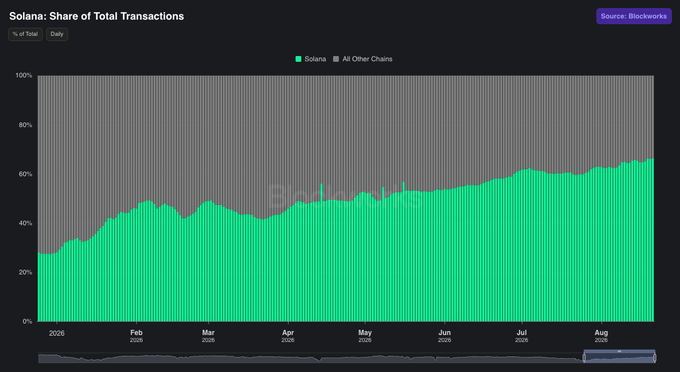Click the 80% y-axis label
The image size is (680, 372).
point(25,125)
